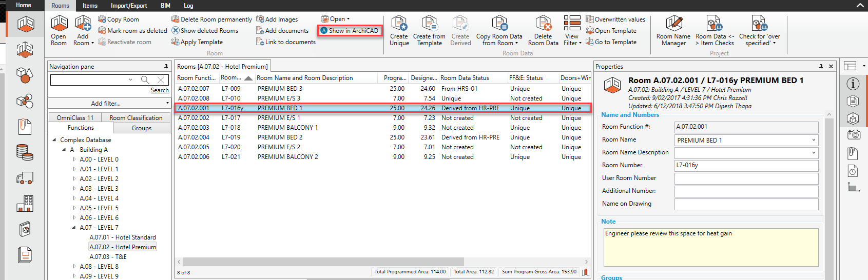
Task: Expand A.08 - LEVEL 8 tree node
Action: 74,267
